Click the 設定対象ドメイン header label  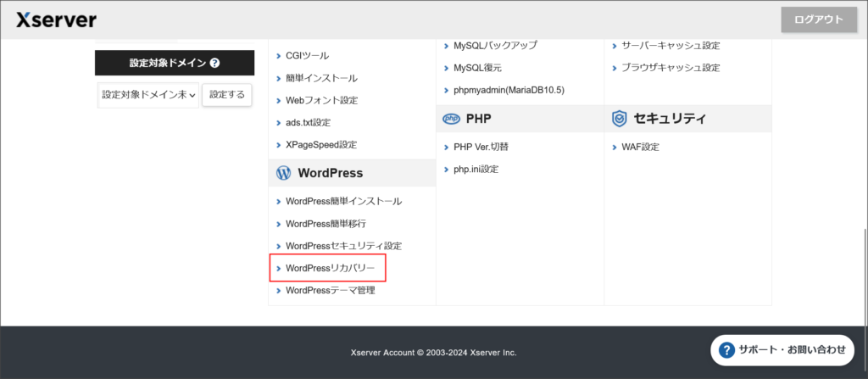(x=169, y=63)
